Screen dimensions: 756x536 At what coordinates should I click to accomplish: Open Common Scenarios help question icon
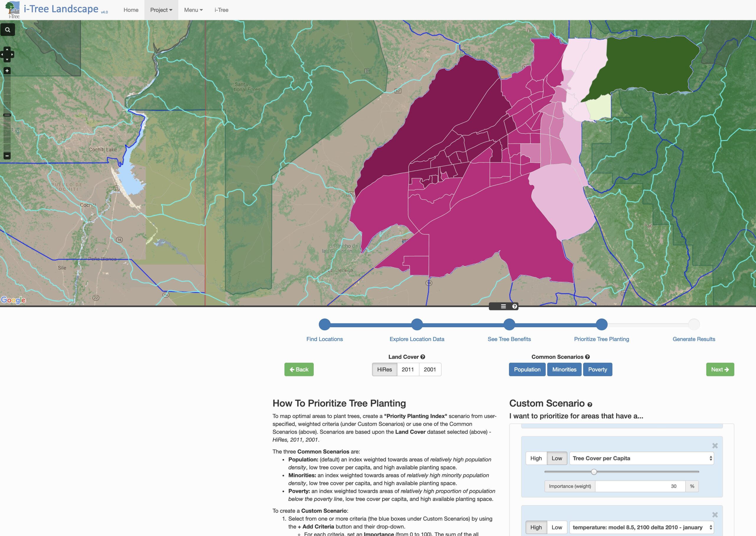click(587, 357)
